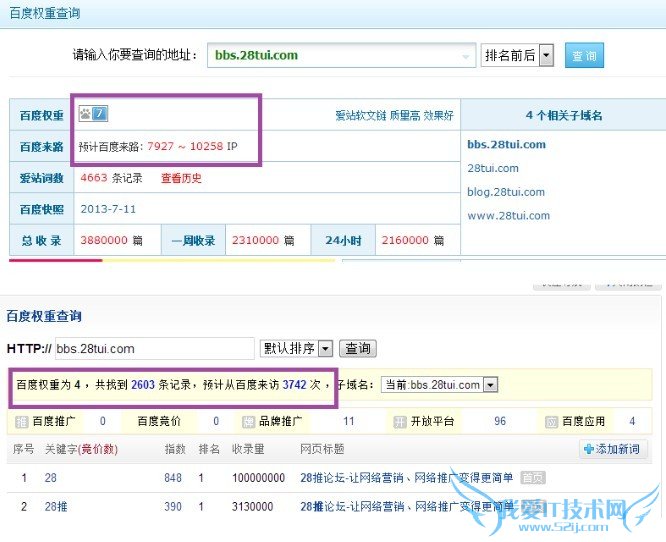The image size is (666, 542).
Task: Click the 24小时 label
Action: coord(343,241)
